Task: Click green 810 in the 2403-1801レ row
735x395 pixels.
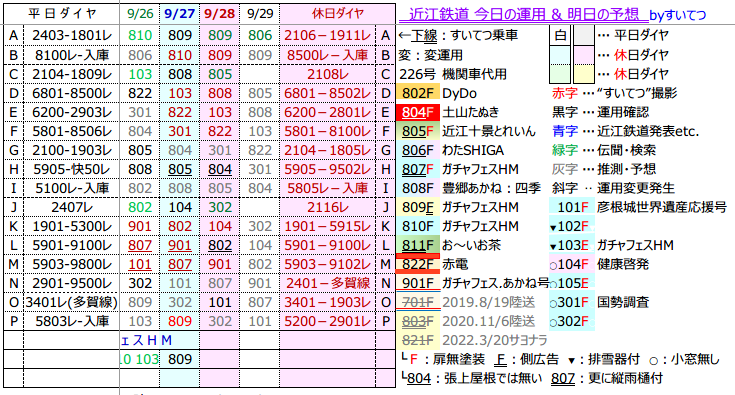Action: click(x=140, y=36)
